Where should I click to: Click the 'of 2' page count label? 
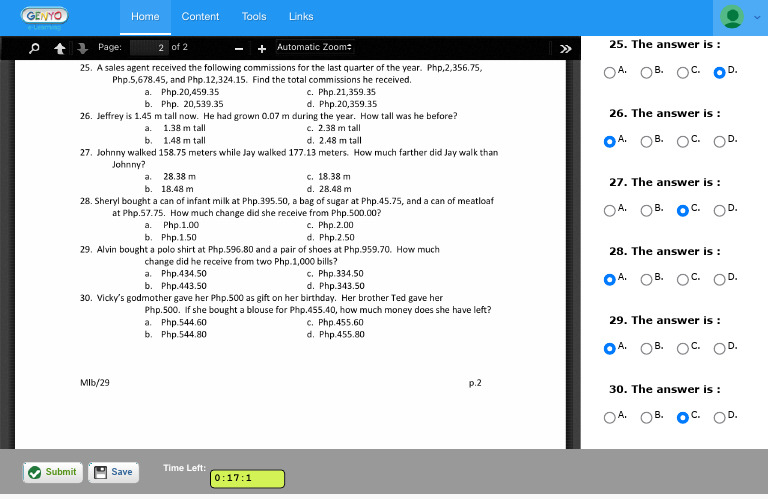179,47
